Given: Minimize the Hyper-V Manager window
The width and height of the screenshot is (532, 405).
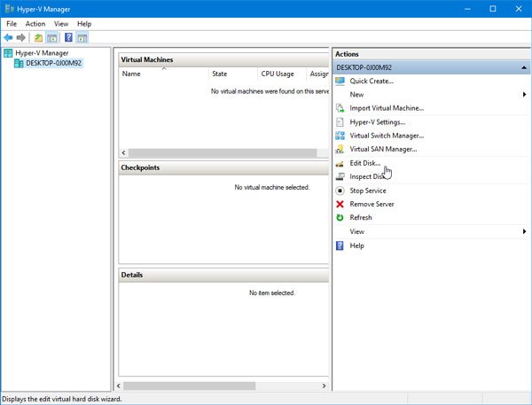Looking at the screenshot, I should tap(467, 9).
